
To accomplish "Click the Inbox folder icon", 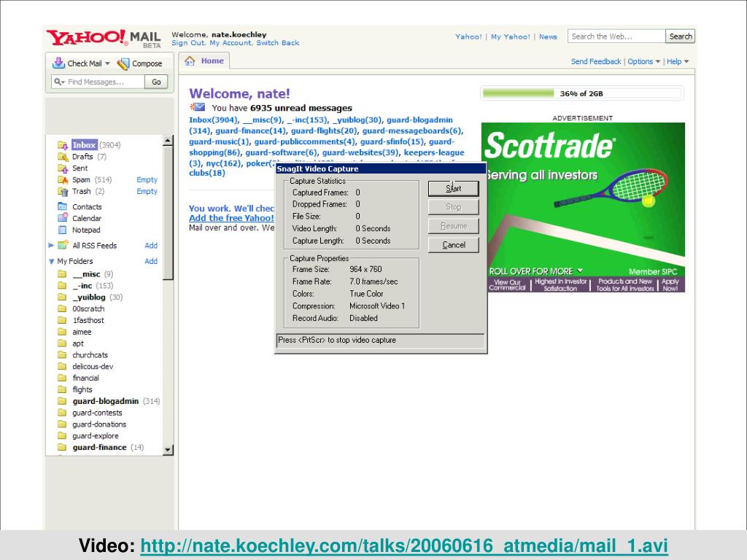I will click(63, 145).
